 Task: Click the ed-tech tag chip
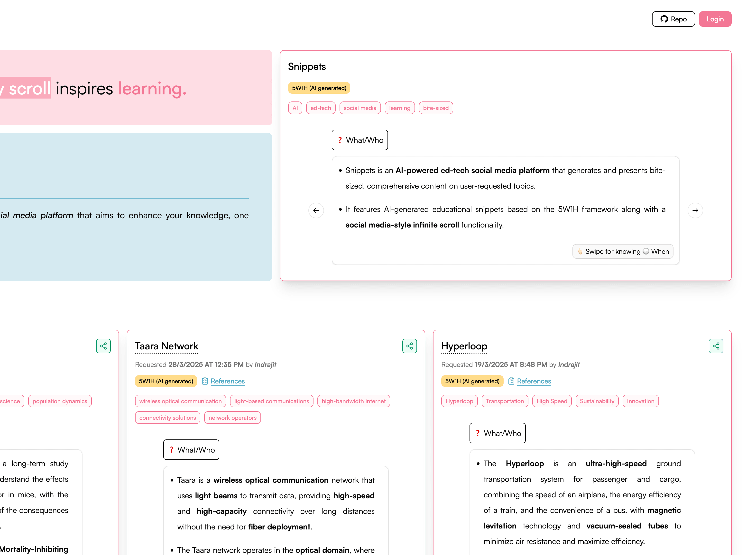[x=321, y=108]
